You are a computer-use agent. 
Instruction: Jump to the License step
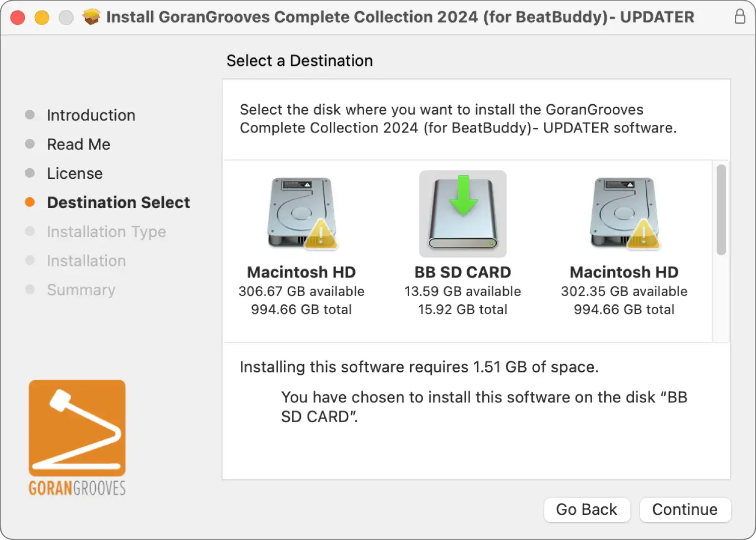[x=75, y=173]
